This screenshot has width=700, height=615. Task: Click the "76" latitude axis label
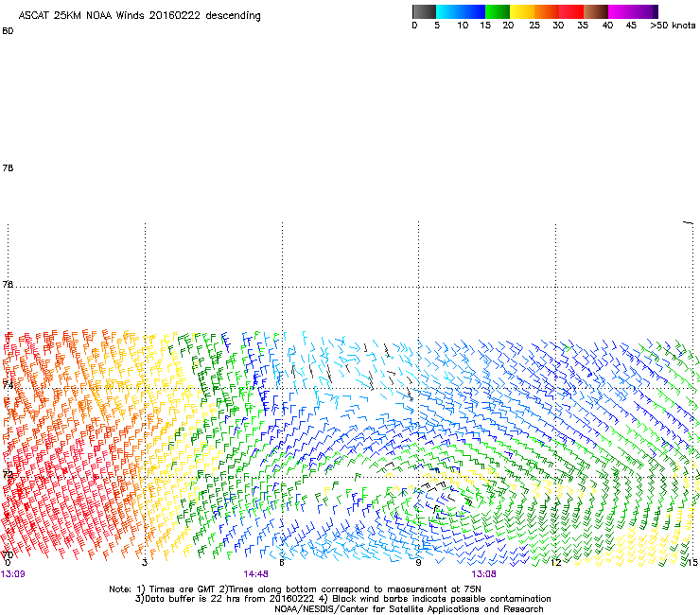8,284
